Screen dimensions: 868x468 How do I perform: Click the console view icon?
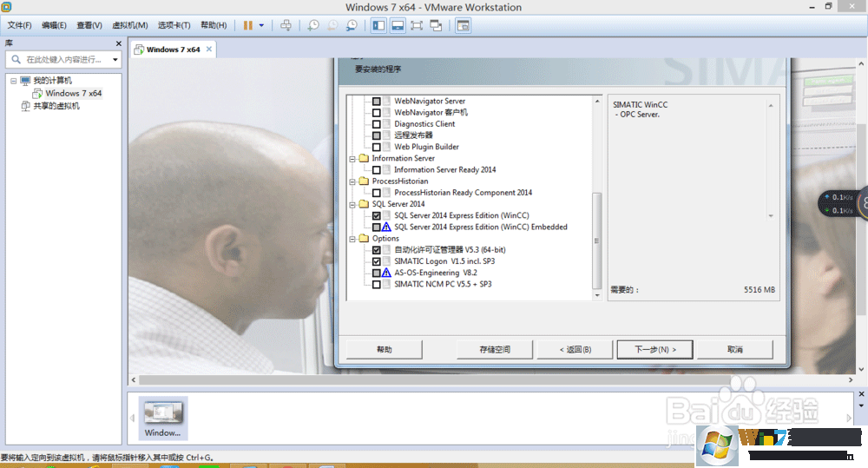(464, 25)
